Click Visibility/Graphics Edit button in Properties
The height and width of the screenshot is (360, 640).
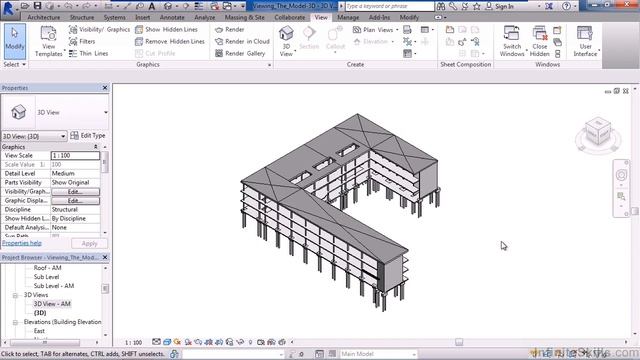[75, 191]
